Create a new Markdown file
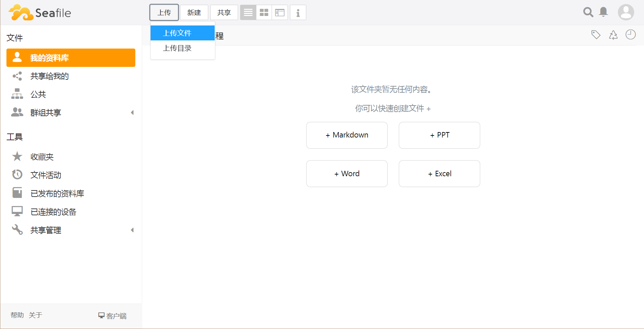This screenshot has width=644, height=329. coord(347,135)
